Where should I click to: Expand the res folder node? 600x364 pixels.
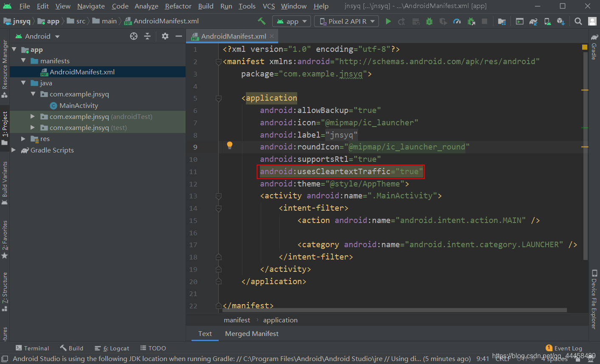click(x=23, y=138)
